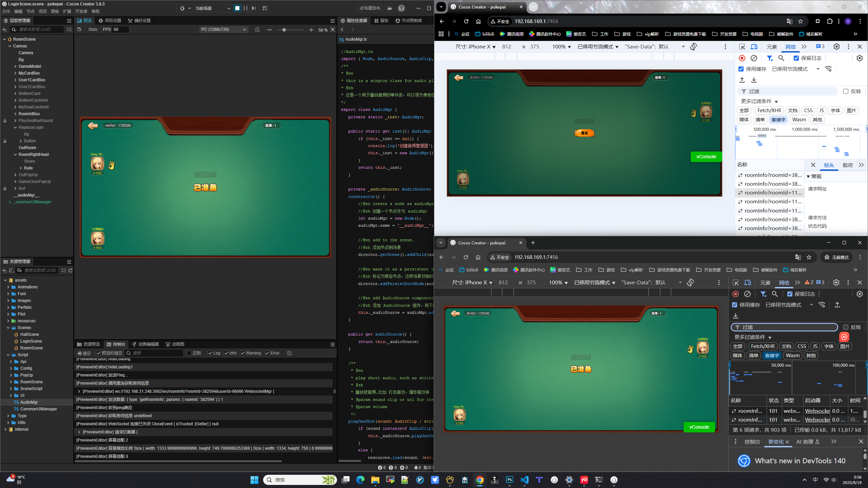Clear the network log in the top DevTools
Viewport: 868px width, 488px height.
[754, 58]
